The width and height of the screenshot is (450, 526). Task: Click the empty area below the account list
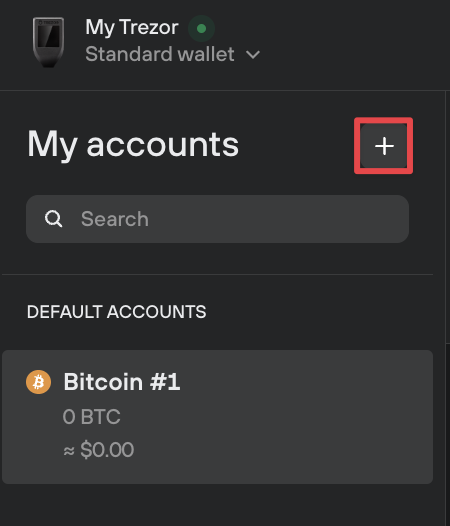tap(217, 505)
